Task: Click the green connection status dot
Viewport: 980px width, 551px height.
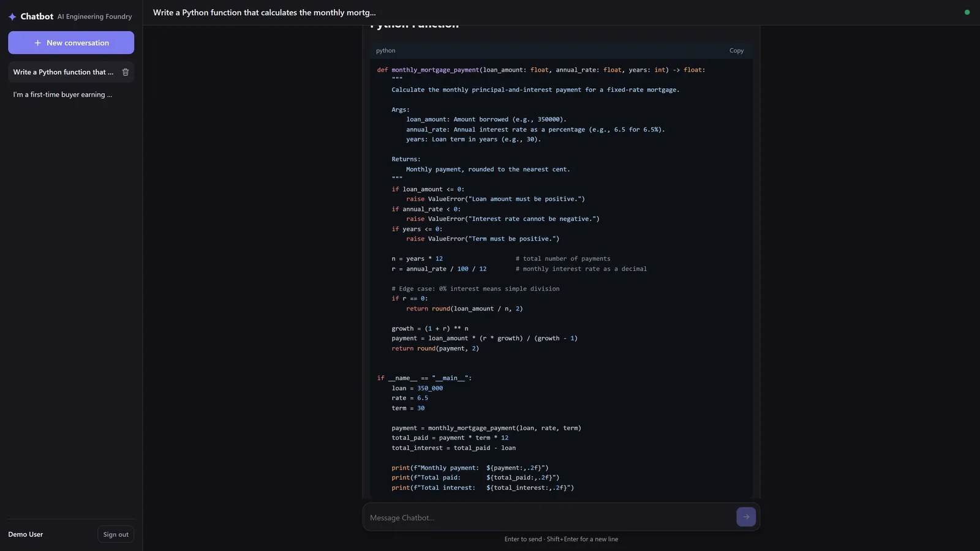Action: pos(967,12)
